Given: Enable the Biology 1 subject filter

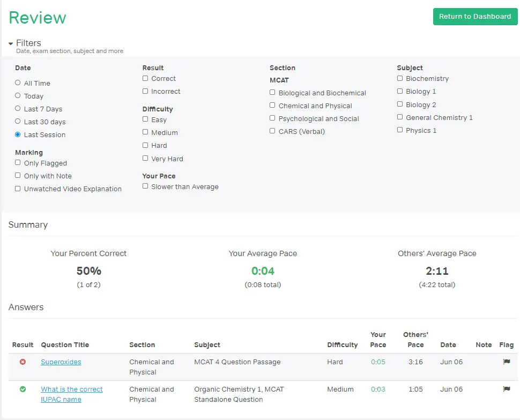Looking at the screenshot, I should point(400,91).
